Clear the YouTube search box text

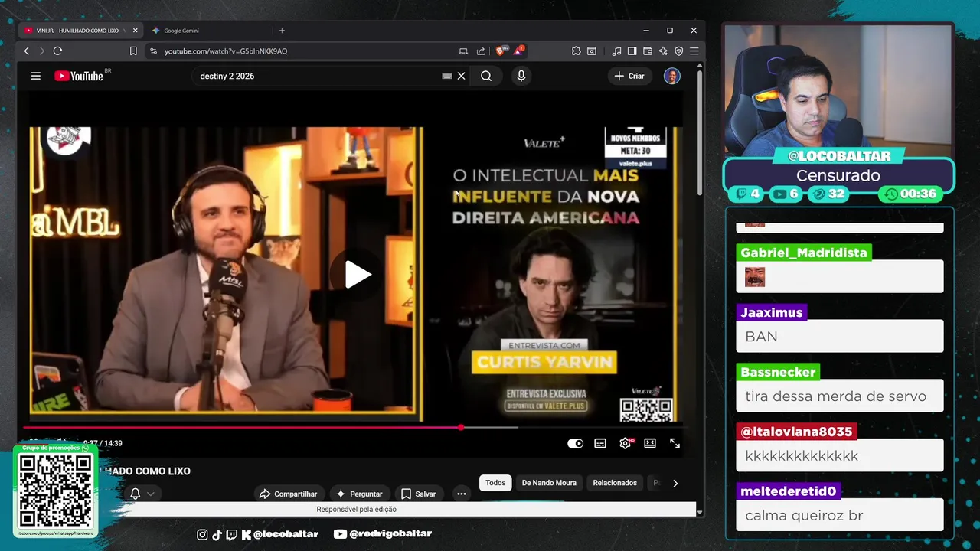click(461, 76)
